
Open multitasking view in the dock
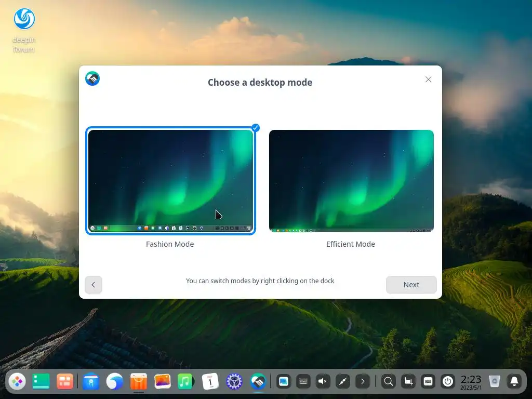[x=64, y=381]
